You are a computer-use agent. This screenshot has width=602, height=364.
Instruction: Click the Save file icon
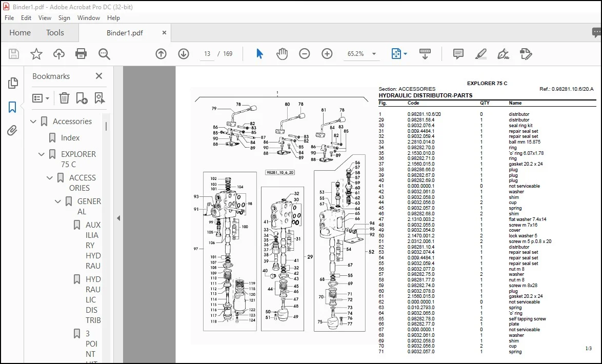pyautogui.click(x=14, y=54)
